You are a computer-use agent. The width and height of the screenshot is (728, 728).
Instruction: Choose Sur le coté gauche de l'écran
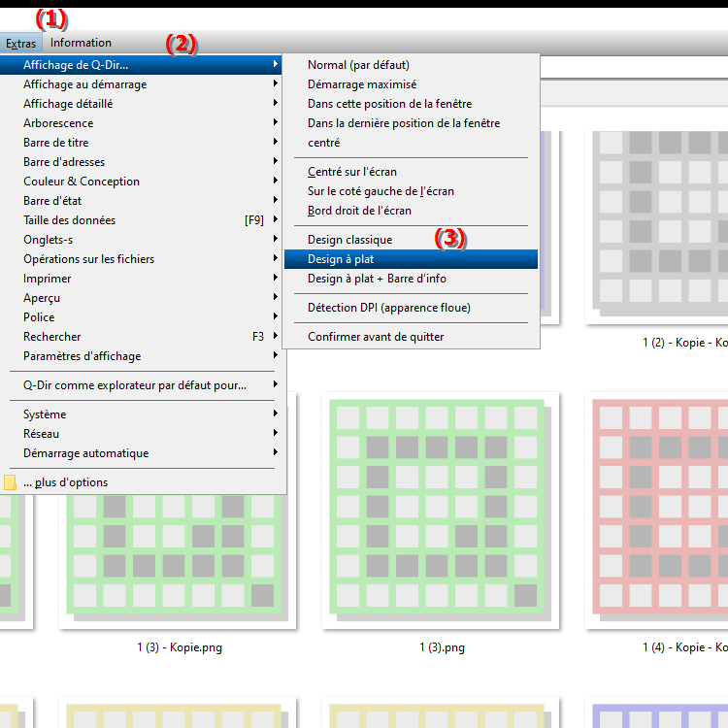[x=411, y=191]
